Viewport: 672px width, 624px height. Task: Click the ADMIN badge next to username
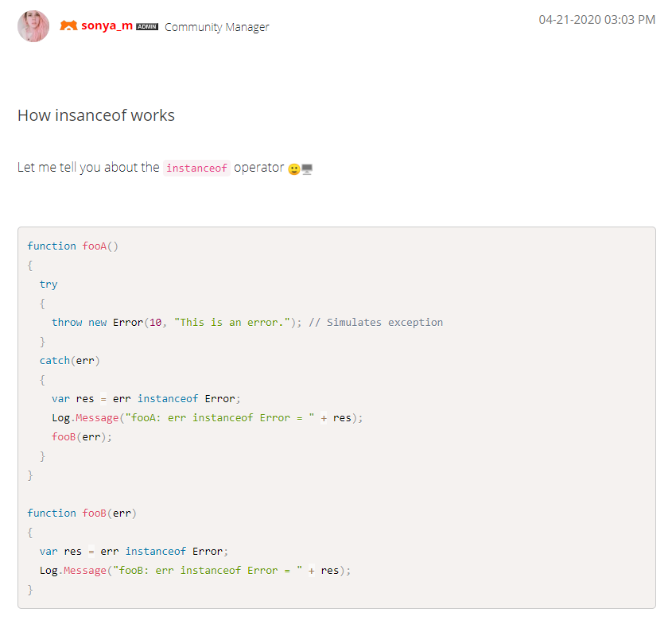click(x=147, y=27)
